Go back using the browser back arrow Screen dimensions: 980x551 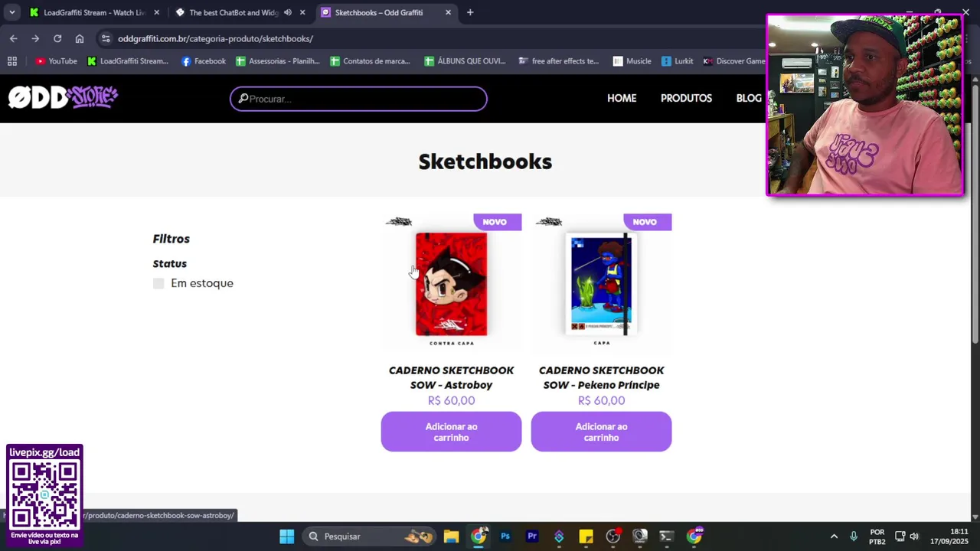click(x=13, y=38)
